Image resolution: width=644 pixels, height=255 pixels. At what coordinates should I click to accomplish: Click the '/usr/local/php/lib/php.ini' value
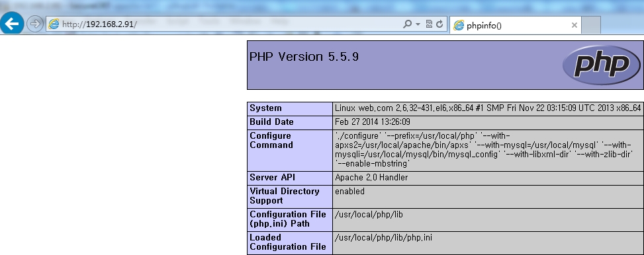coord(384,237)
